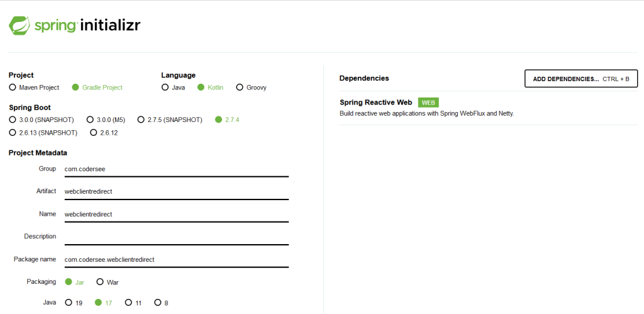Screen dimensions: 644x314
Task: Click the Group input field
Action: point(176,169)
